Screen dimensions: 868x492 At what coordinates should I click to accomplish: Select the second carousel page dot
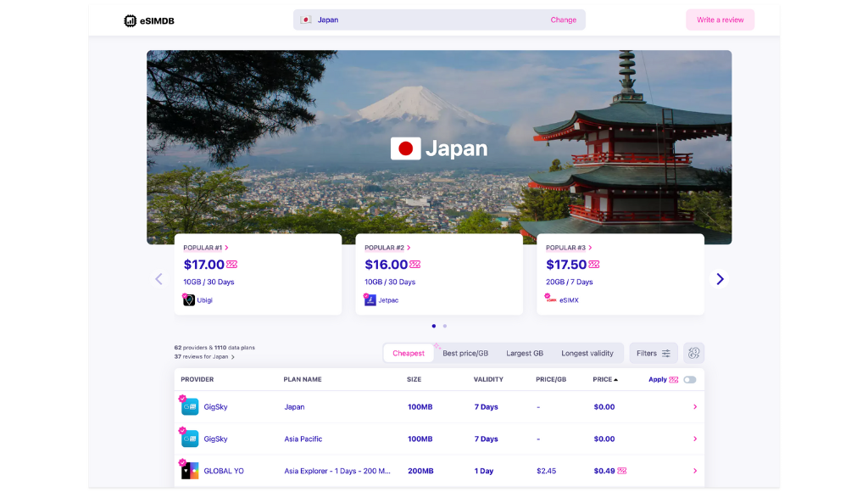445,326
